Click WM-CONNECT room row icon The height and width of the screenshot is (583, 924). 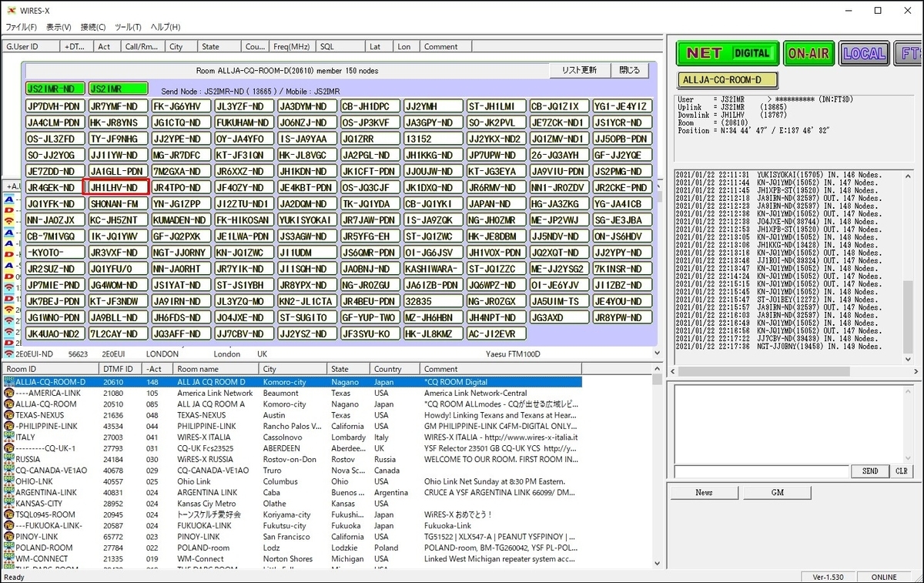coord(8,558)
